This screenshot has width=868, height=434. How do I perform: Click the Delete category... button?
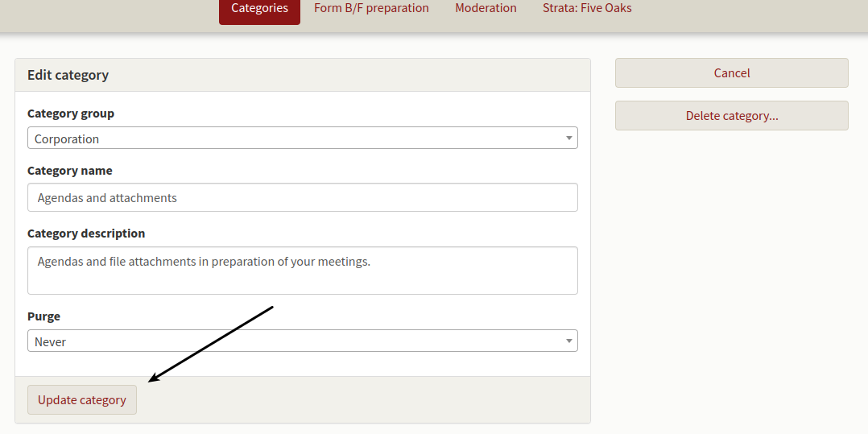click(x=731, y=116)
